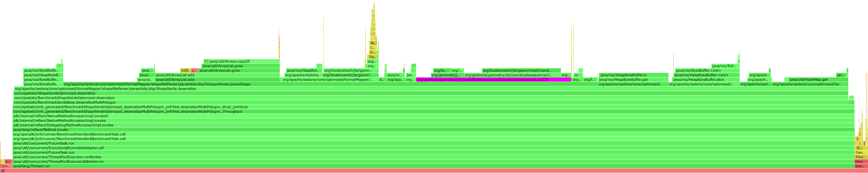Select red 'c..' frame beside G1B..

195,71
